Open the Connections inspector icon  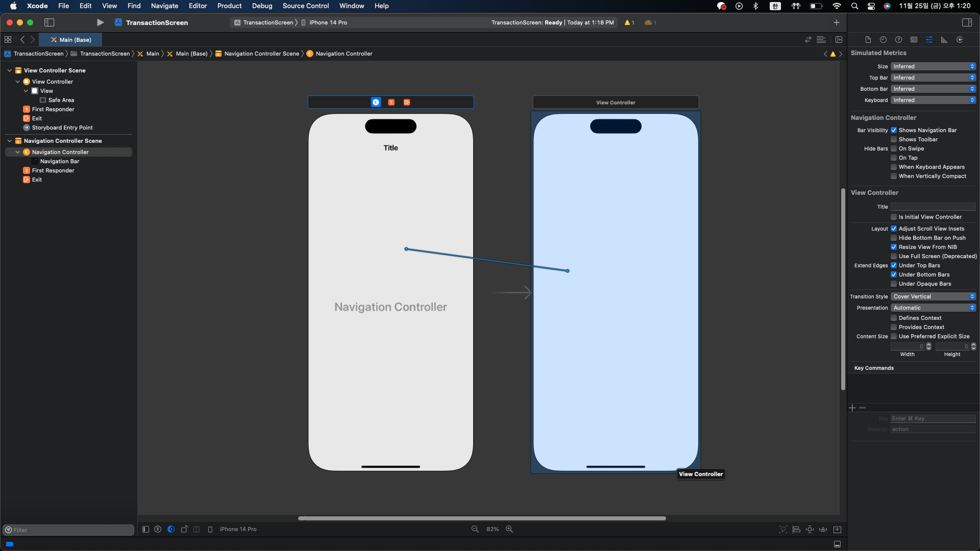[960, 40]
